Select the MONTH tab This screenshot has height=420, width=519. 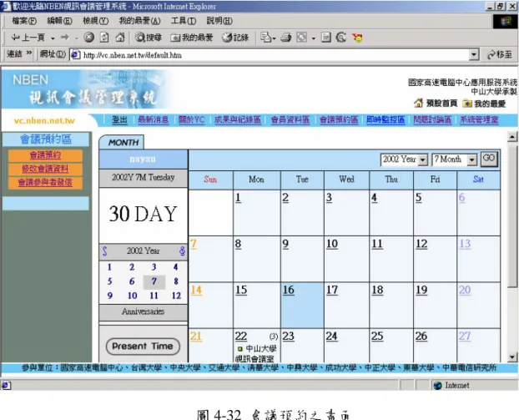pos(122,143)
